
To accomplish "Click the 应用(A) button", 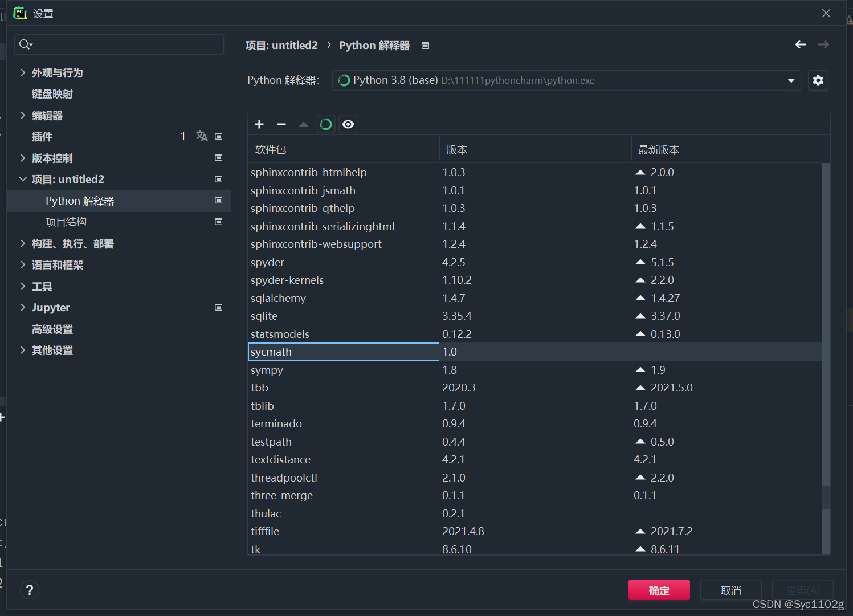I will [x=803, y=590].
